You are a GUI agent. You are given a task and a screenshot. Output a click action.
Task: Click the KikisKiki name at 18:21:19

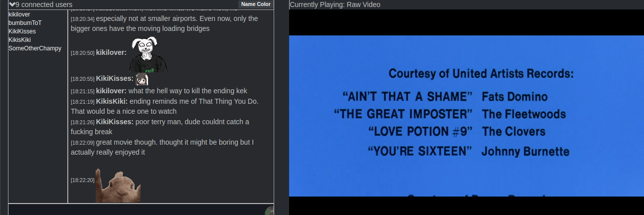click(112, 101)
